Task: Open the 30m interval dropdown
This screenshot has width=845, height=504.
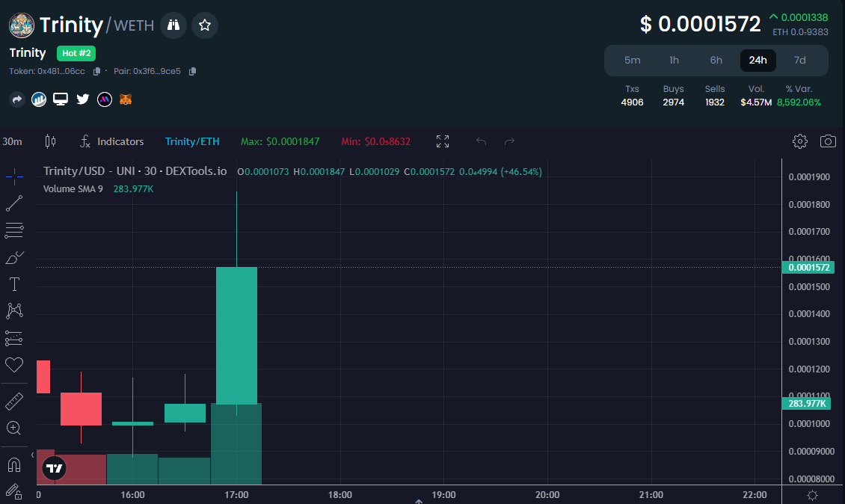Action: tap(13, 141)
